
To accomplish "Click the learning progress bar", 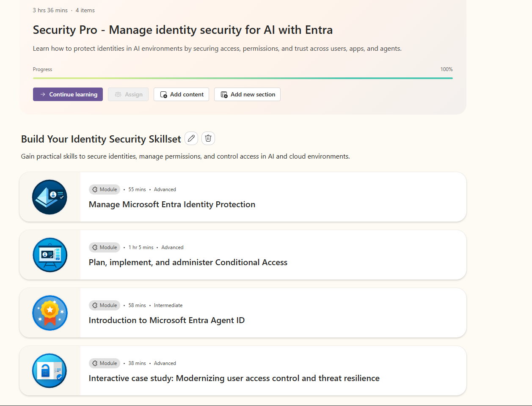I will [x=243, y=78].
